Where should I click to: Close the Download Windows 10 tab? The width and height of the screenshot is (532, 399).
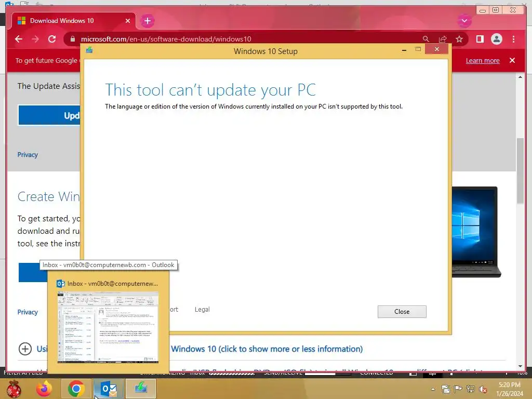(x=128, y=21)
